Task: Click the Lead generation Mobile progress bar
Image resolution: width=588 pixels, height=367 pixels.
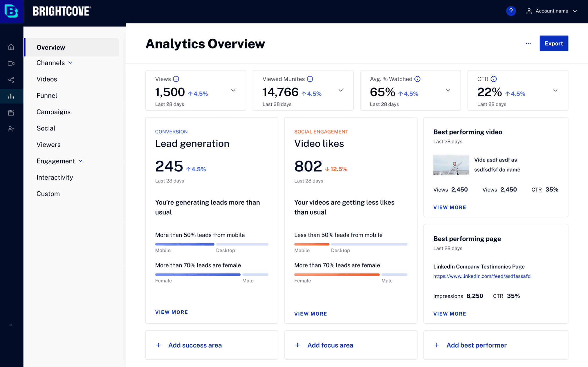Action: coord(185,244)
